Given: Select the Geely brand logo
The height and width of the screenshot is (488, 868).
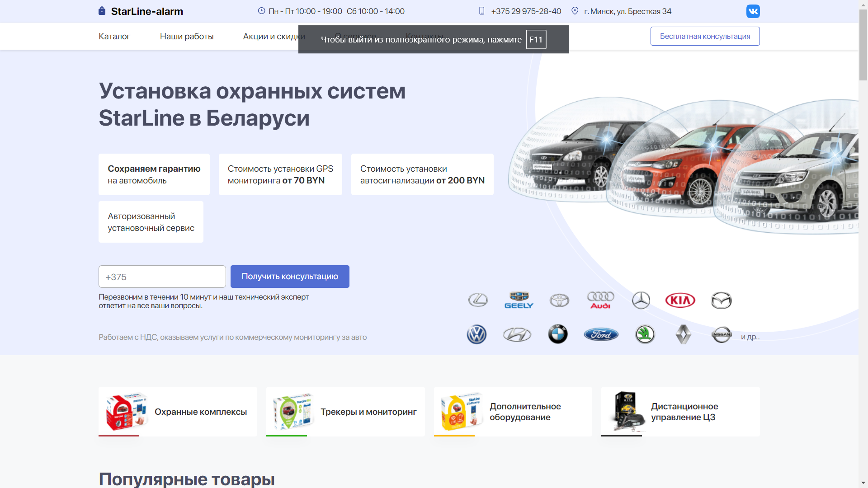Looking at the screenshot, I should (x=519, y=300).
